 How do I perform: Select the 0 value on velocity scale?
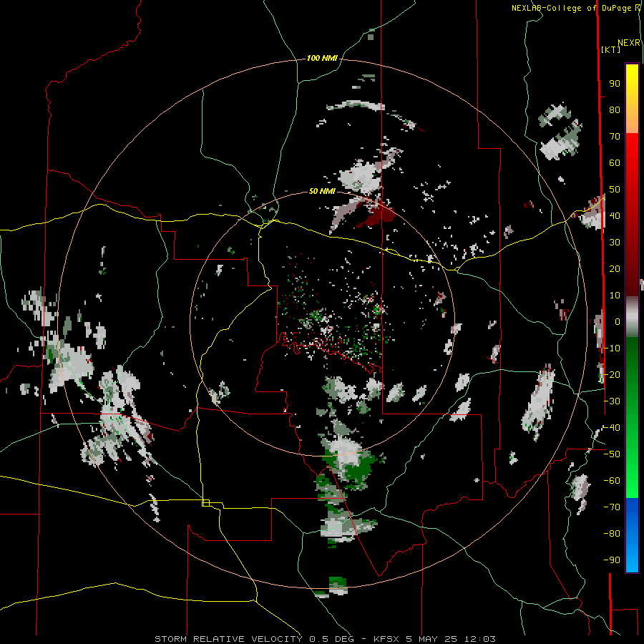(618, 322)
